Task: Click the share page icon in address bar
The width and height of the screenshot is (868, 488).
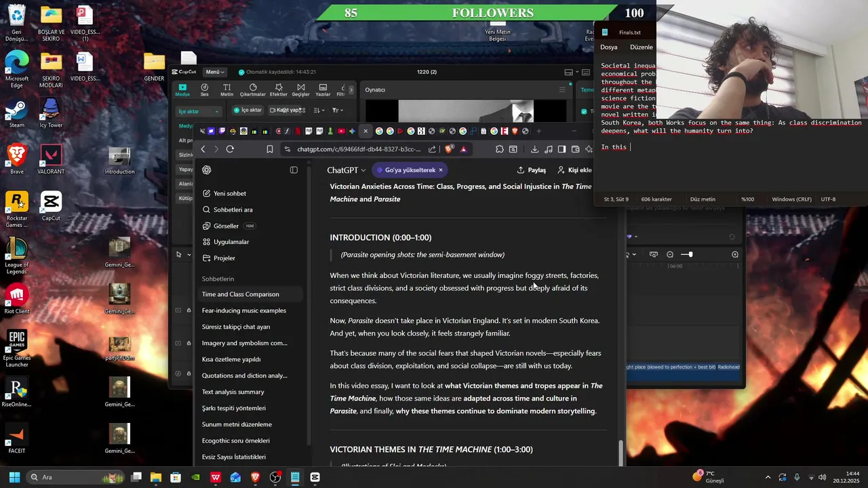Action: [x=432, y=149]
